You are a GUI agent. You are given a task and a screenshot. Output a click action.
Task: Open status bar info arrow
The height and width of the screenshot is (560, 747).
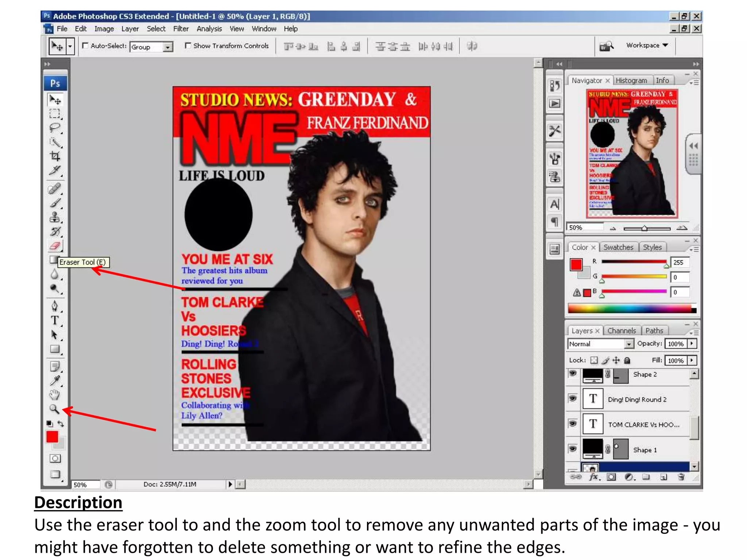pyautogui.click(x=230, y=484)
